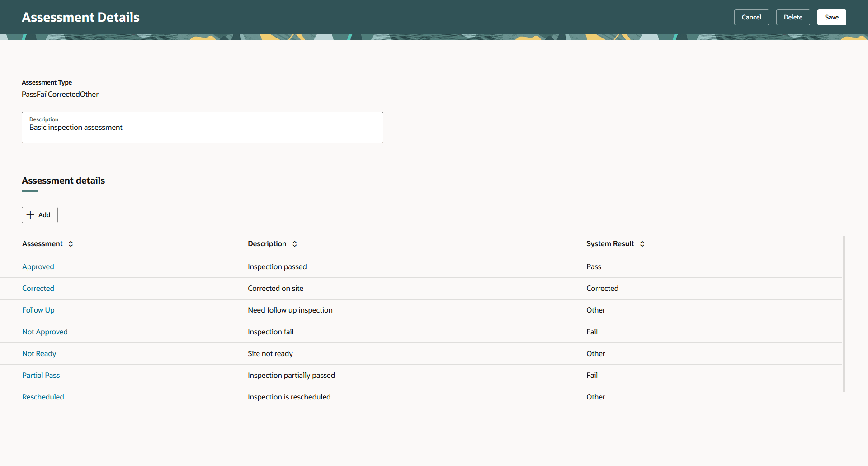
Task: Select the 'Inspection passed' description cell
Action: coord(277,267)
